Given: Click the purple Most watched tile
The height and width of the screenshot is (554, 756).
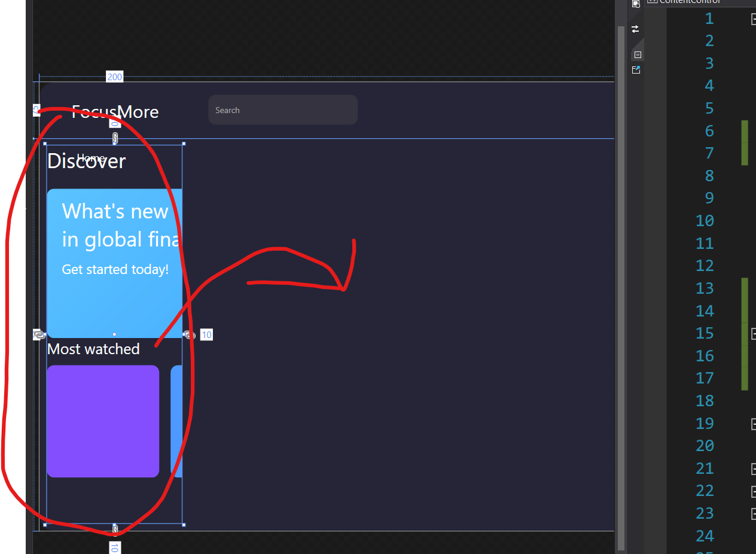Looking at the screenshot, I should 103,421.
